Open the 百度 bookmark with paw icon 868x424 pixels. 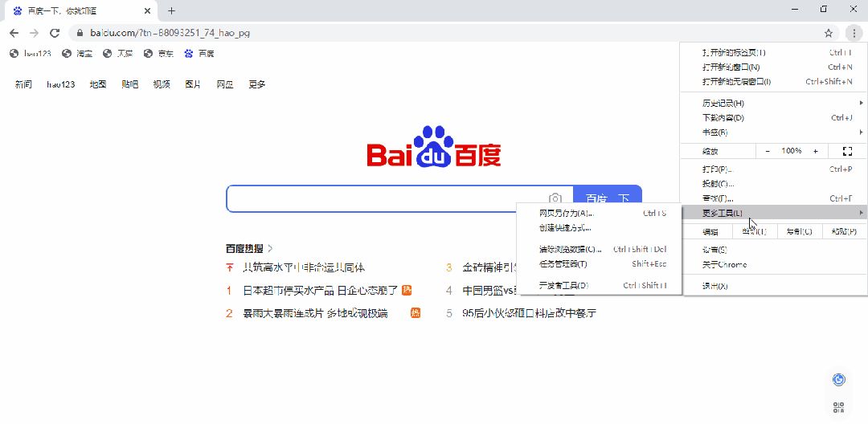pos(199,54)
